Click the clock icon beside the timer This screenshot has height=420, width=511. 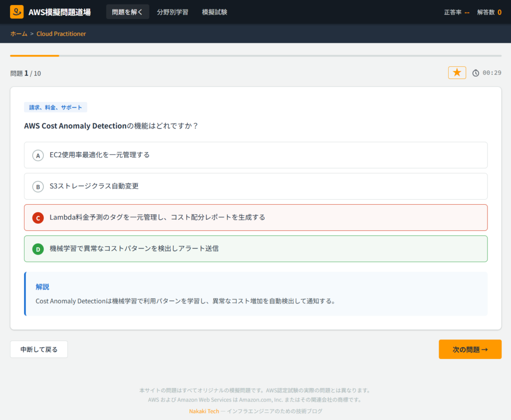click(476, 73)
